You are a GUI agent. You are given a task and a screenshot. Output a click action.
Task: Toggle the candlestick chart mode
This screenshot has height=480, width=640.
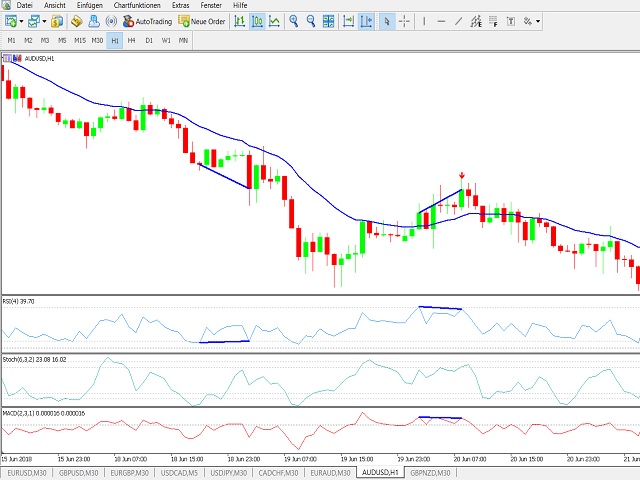tap(257, 21)
